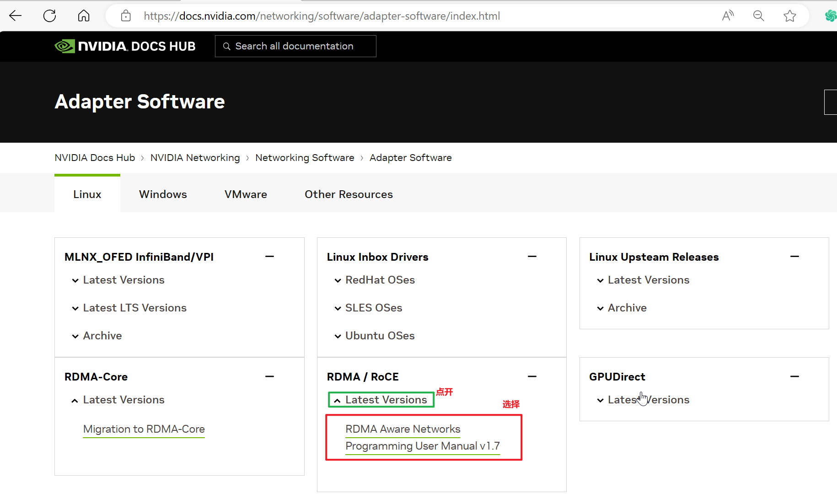Expand MLNX_OFED Latest Versions

point(118,280)
